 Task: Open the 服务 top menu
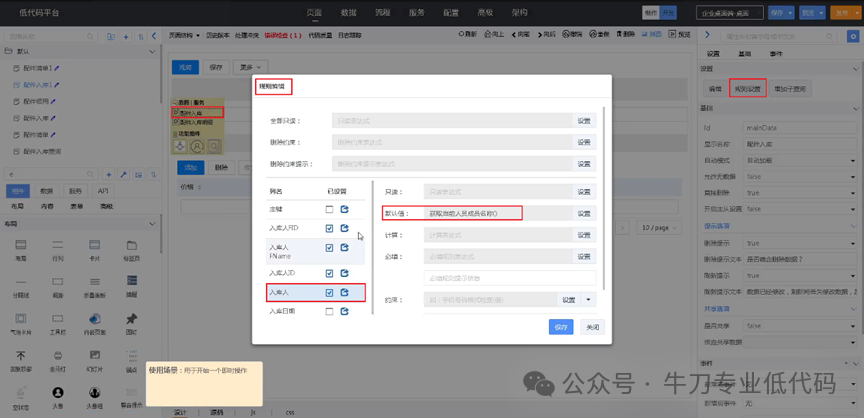[417, 13]
